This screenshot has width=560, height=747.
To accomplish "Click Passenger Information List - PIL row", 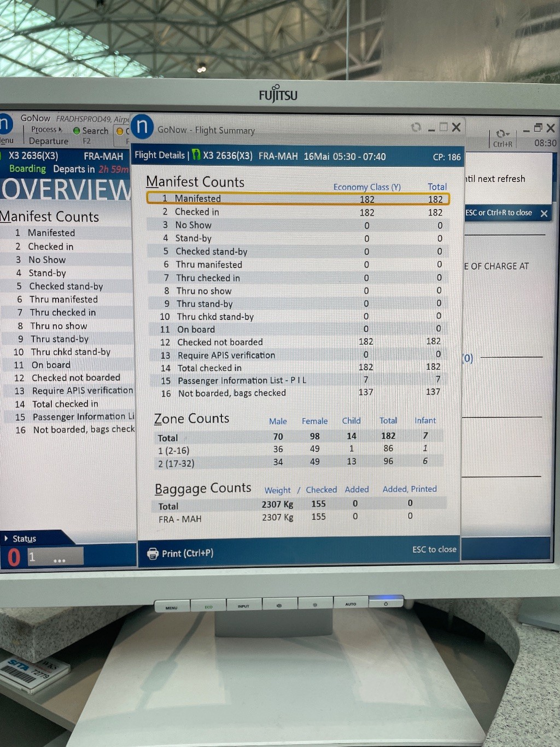I will click(x=242, y=380).
